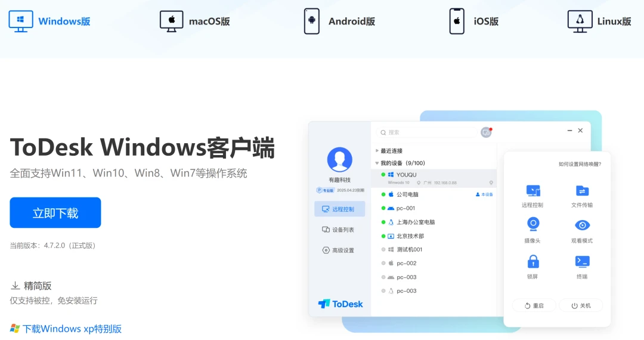Screen dimensions: 644x340
Task: Click the 文件传输 folder icon
Action: coord(582,191)
